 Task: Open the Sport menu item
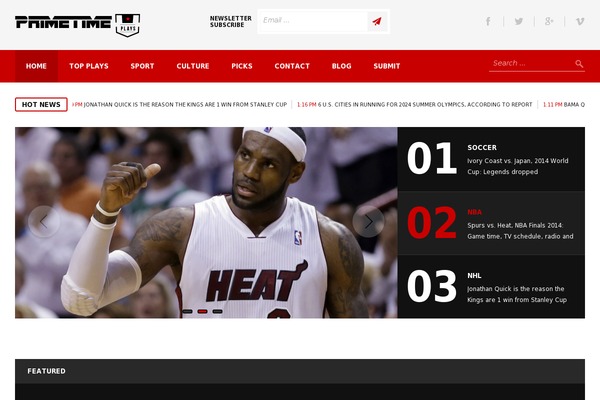click(142, 66)
